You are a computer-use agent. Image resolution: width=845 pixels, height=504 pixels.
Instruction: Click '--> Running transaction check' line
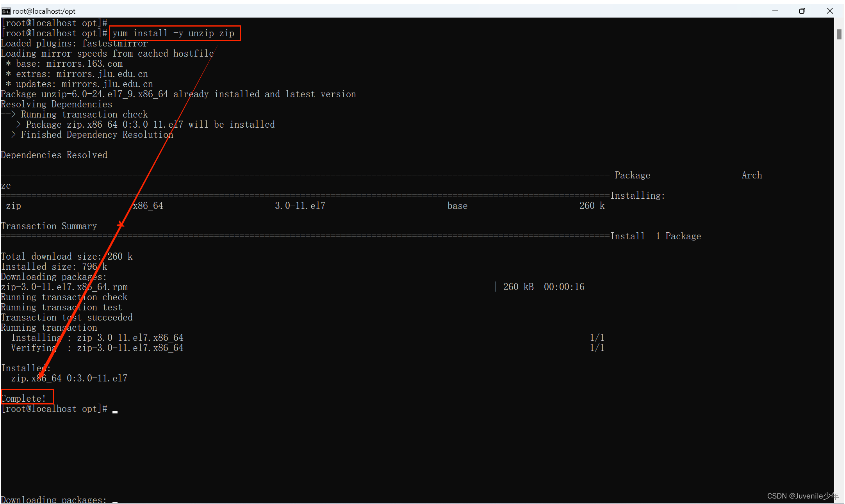[x=75, y=114]
